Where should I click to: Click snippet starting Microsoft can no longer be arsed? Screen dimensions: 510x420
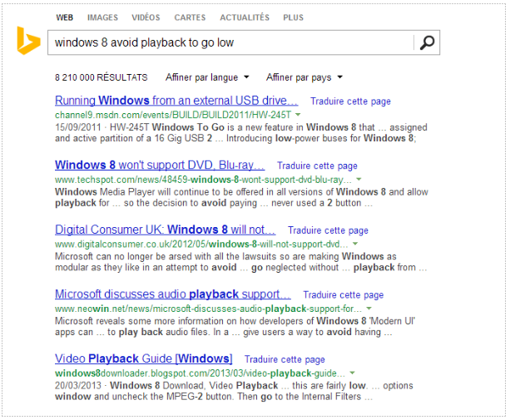coord(240,262)
